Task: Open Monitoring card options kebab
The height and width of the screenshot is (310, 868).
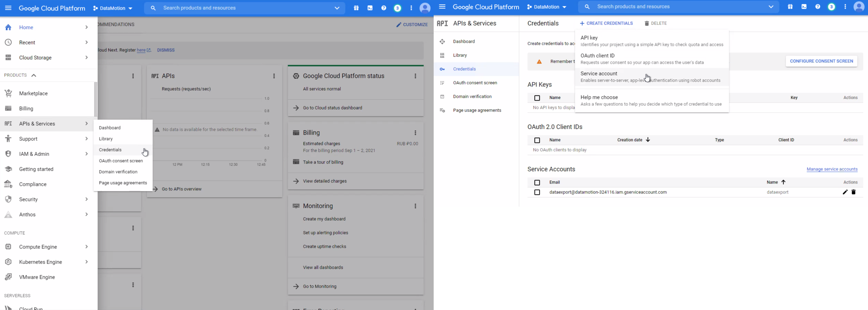Action: [x=415, y=206]
